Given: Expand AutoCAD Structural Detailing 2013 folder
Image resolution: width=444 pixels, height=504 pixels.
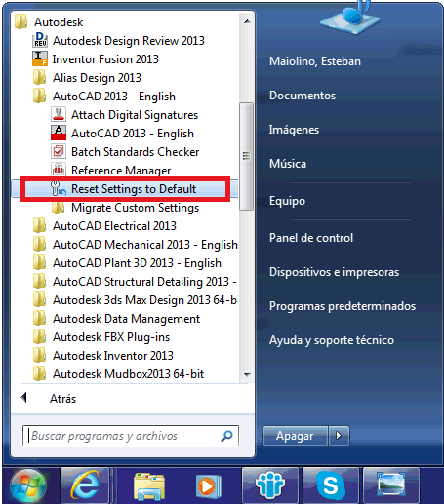Looking at the screenshot, I should 135,282.
